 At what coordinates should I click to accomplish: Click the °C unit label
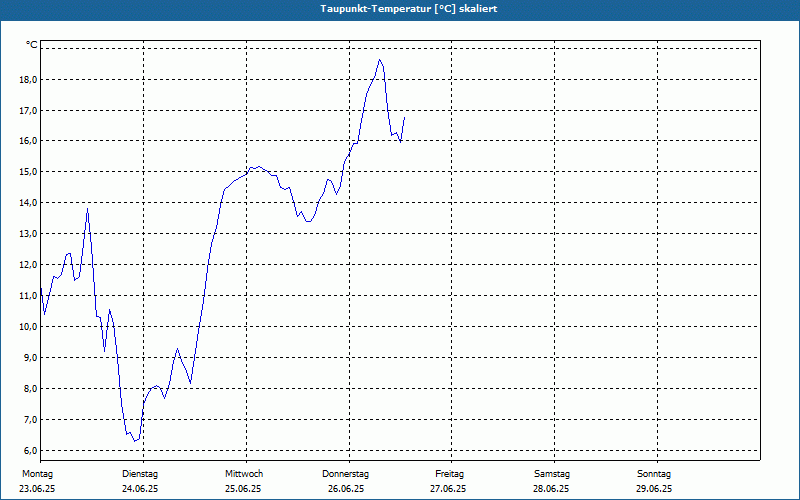[32, 45]
